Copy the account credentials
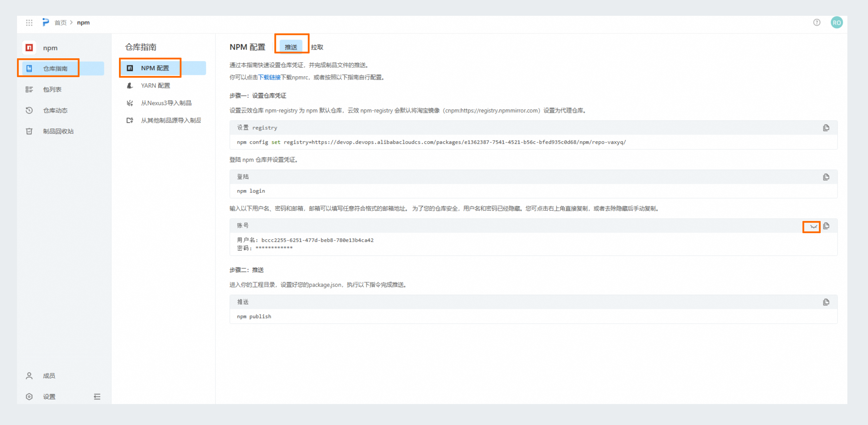The image size is (868, 425). point(826,226)
